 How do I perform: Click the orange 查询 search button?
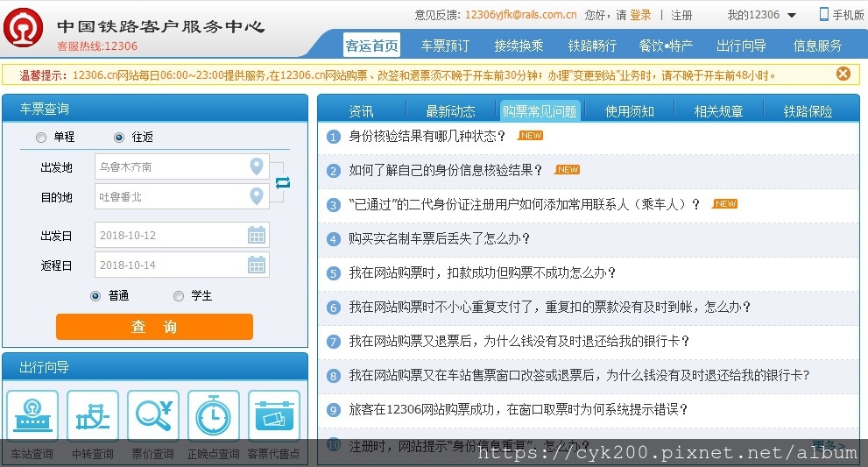pyautogui.click(x=154, y=327)
